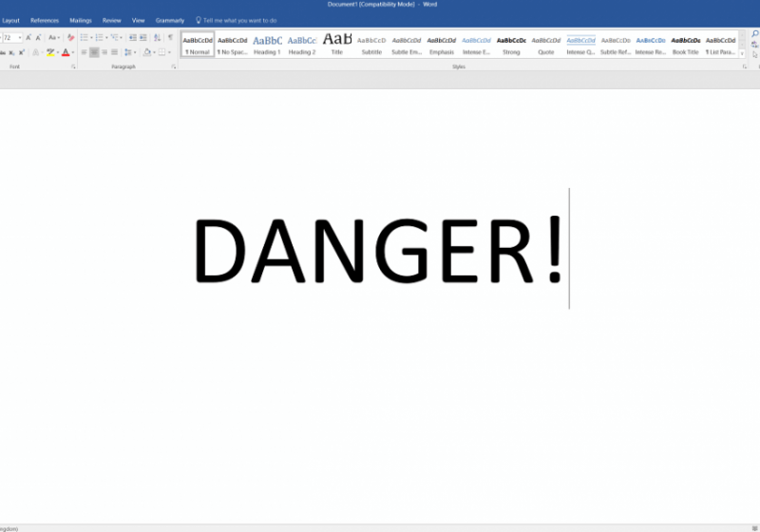Click the Select cursor icon
760x532 pixels.
click(755, 55)
